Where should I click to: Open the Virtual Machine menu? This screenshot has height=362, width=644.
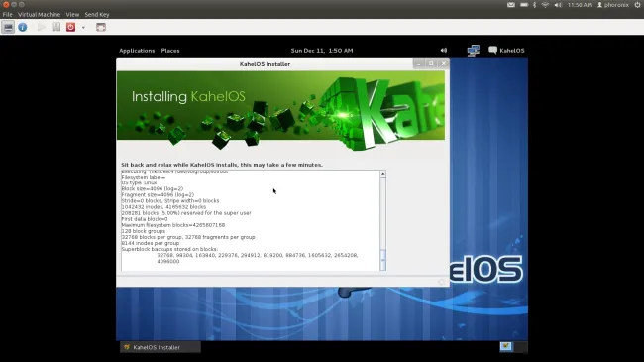[39, 15]
